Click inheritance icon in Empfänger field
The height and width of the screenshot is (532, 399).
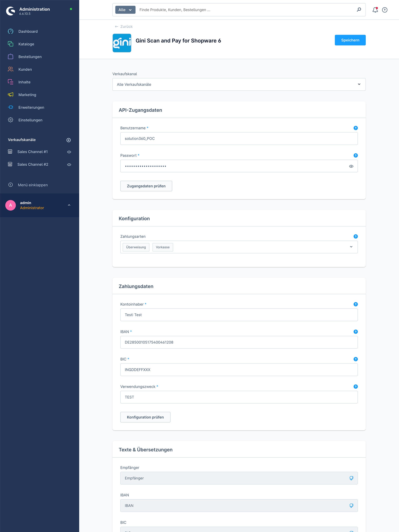(351, 478)
